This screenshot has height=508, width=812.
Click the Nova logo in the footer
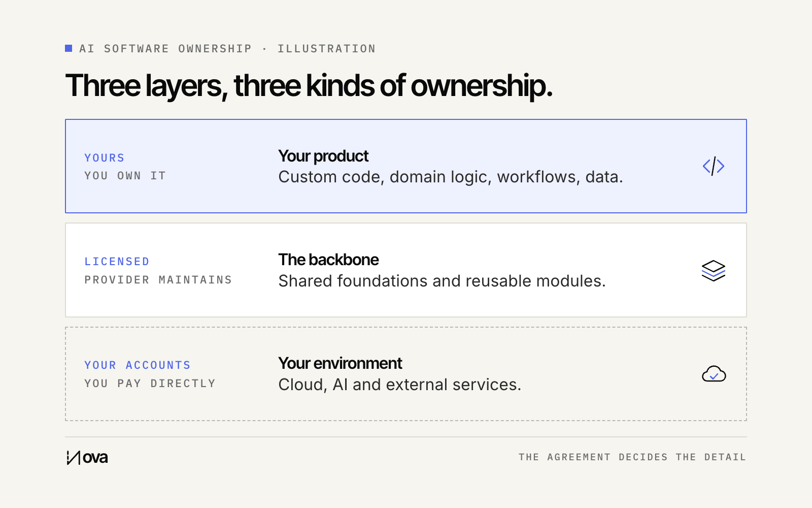click(87, 457)
